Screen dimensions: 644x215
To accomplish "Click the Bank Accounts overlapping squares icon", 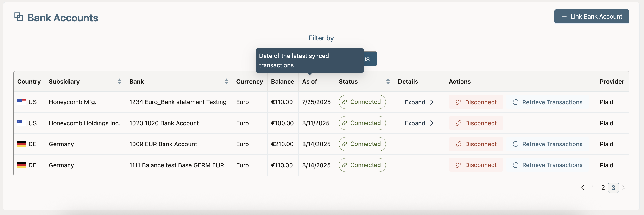I will point(19,17).
